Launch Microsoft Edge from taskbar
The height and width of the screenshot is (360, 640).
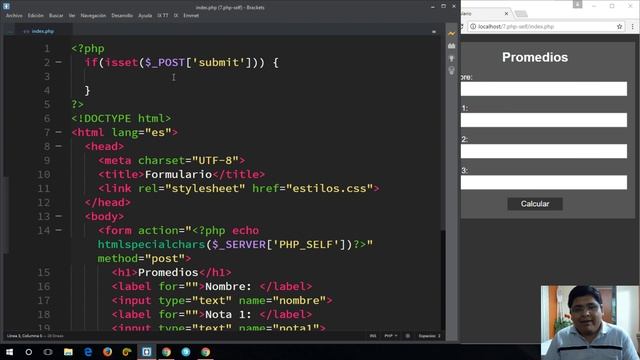(88, 352)
